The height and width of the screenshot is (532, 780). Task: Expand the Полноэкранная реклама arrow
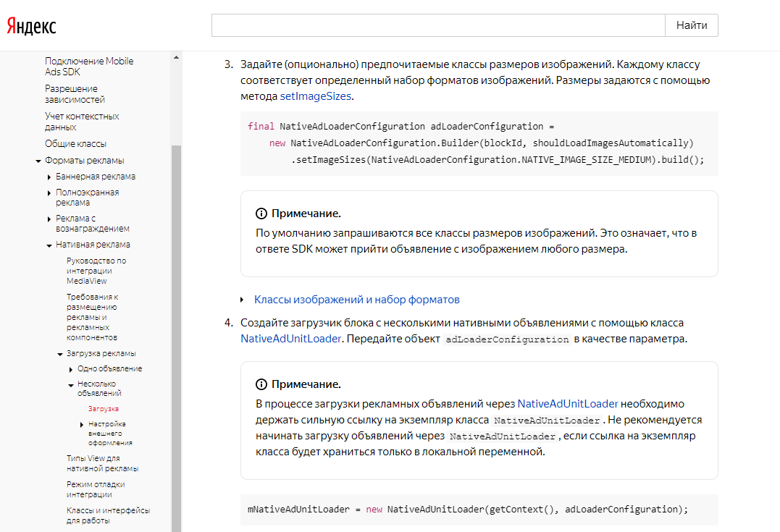[49, 193]
